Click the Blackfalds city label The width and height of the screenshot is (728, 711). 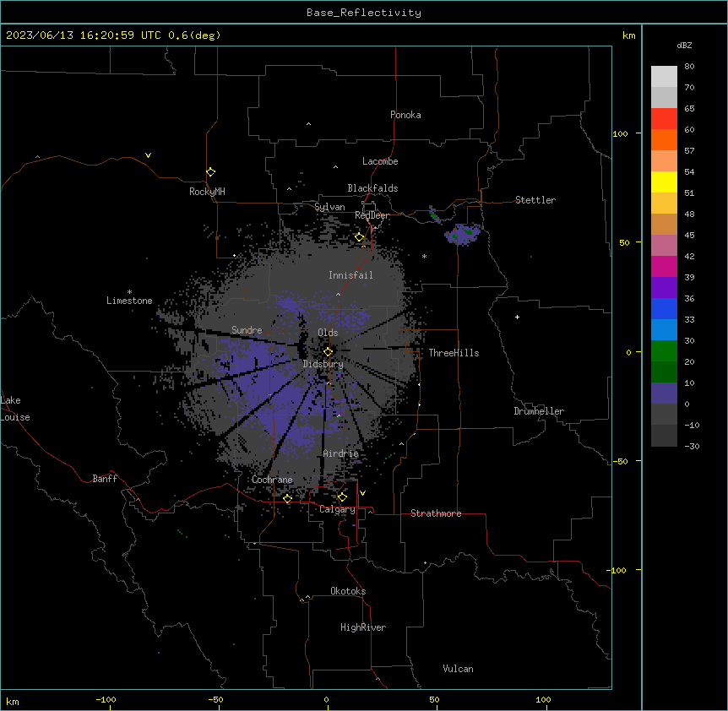(x=372, y=188)
